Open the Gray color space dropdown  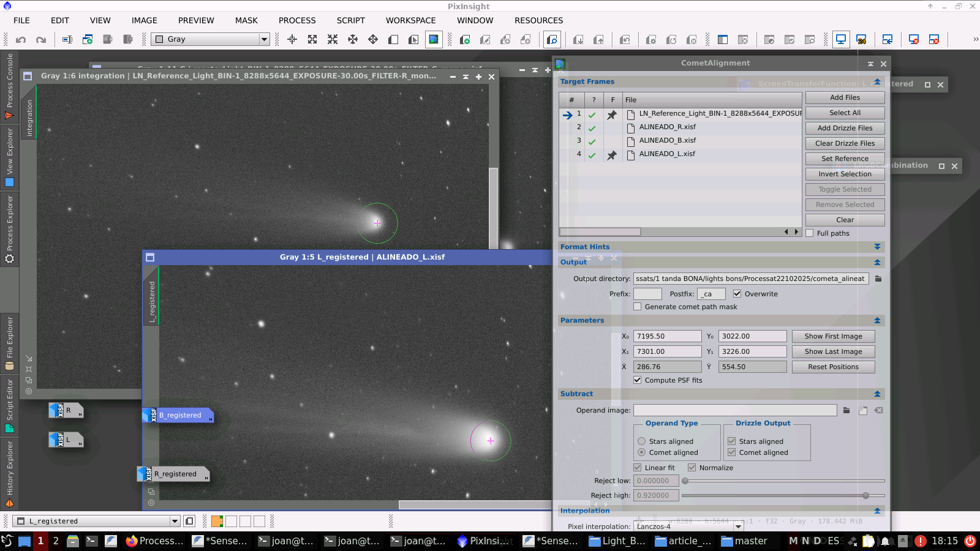[x=210, y=39]
